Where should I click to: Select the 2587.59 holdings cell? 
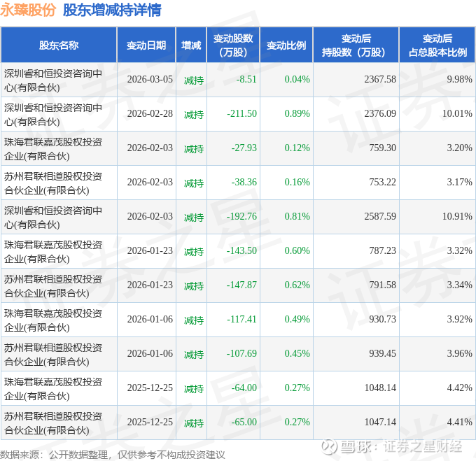pyautogui.click(x=380, y=216)
